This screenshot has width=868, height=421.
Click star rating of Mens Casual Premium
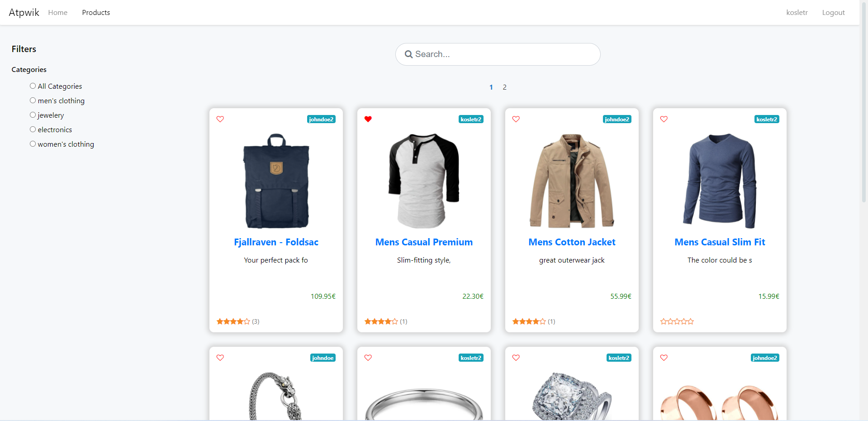coord(381,321)
